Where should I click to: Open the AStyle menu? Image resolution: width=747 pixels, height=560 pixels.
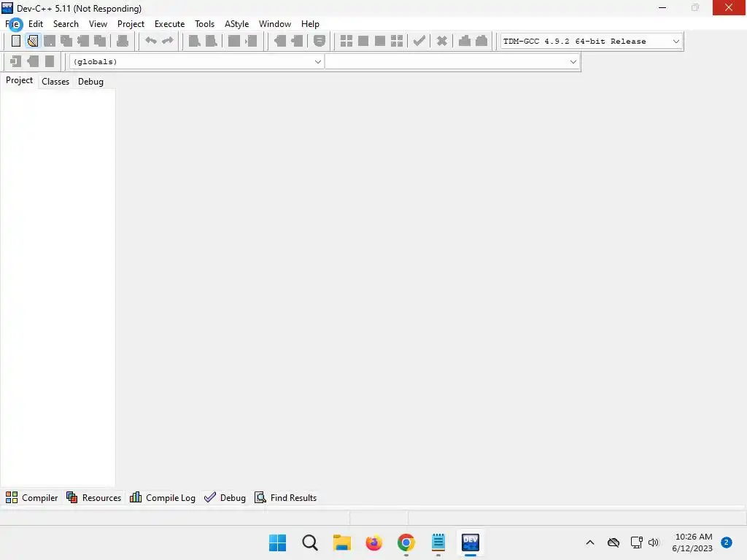237,24
